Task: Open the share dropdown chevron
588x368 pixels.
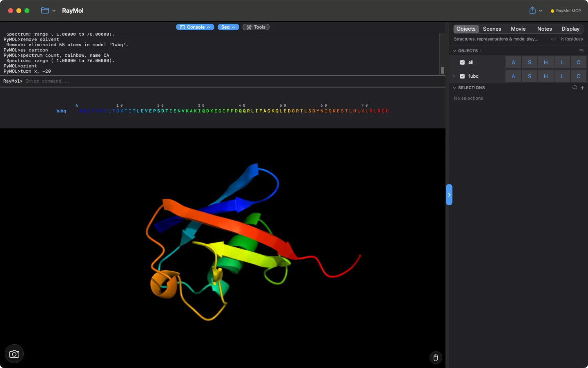Action: coord(541,11)
